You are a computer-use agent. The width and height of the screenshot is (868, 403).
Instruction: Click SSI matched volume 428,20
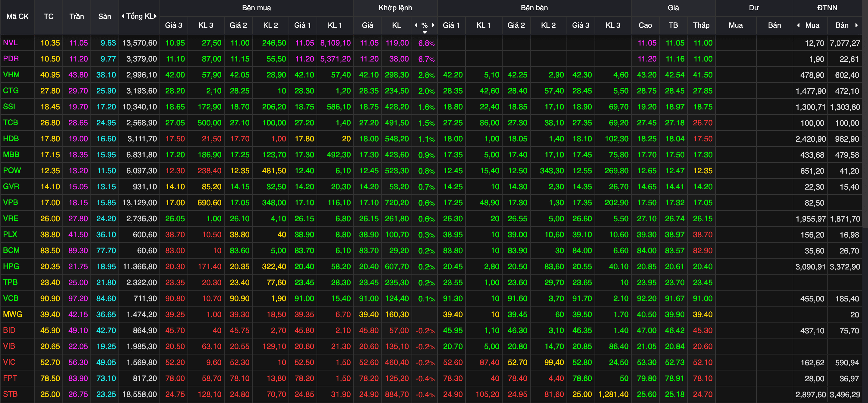[x=396, y=107]
